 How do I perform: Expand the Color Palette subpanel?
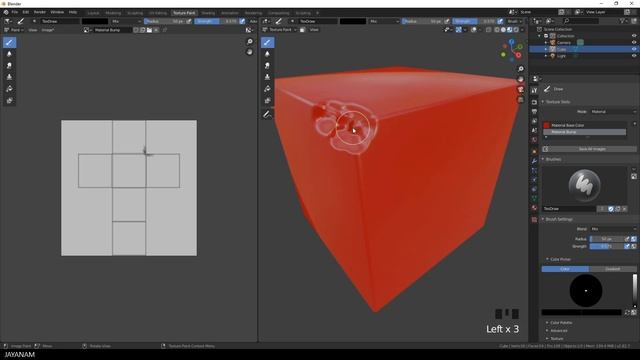(x=561, y=323)
